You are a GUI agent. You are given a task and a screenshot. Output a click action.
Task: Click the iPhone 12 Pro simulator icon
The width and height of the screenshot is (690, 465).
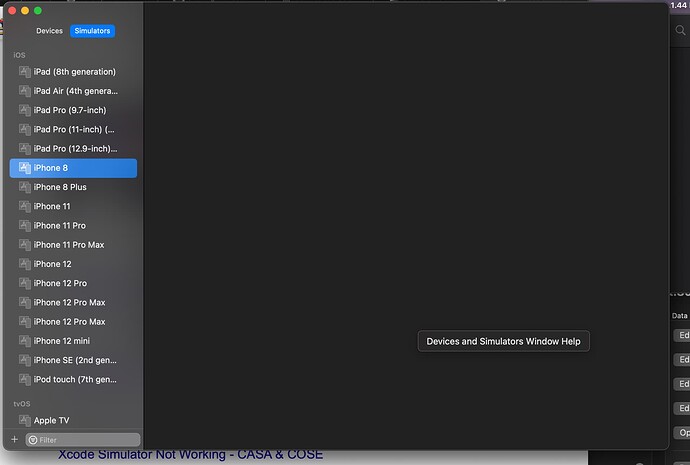pos(25,283)
